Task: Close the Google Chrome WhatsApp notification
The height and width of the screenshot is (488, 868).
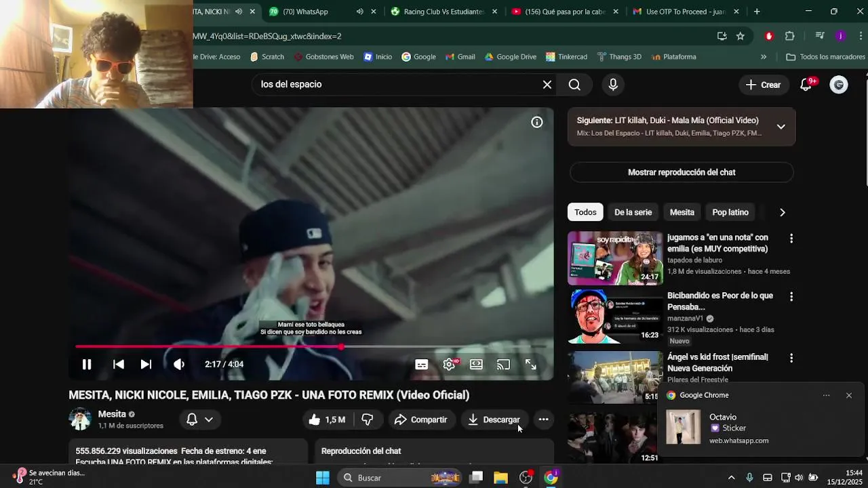Action: (x=848, y=395)
